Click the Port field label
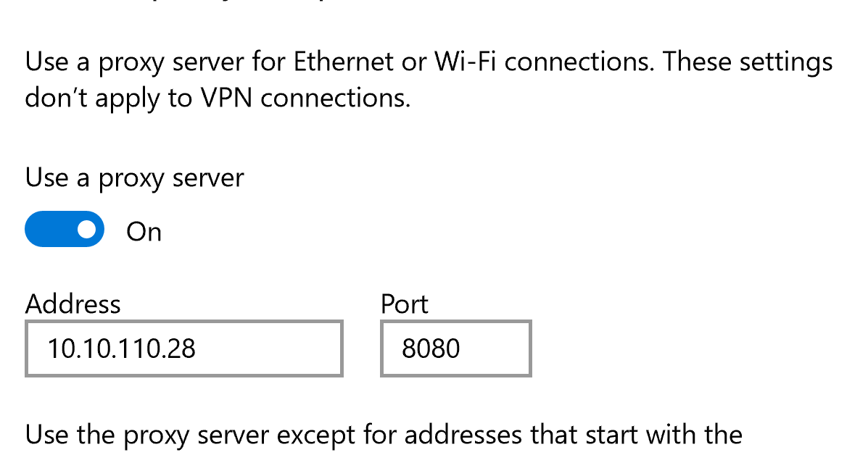Viewport: 868px width, 455px height. pos(403,304)
